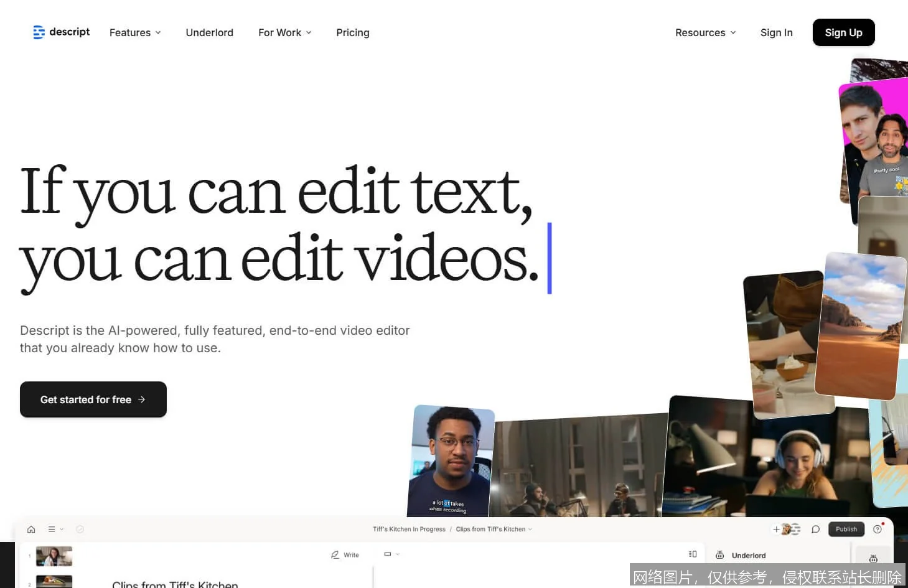The image size is (908, 588).
Task: Click the Underlord robot icon in sidebar
Action: point(873,559)
